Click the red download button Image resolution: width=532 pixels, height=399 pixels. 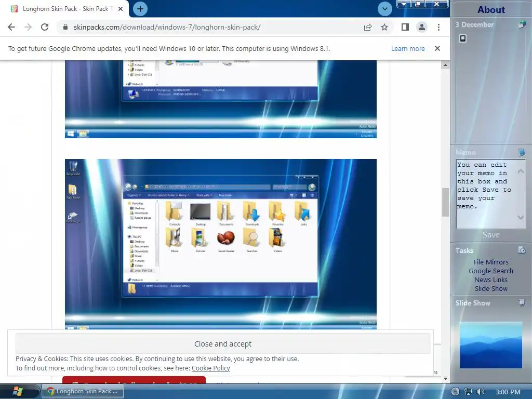coord(134,380)
